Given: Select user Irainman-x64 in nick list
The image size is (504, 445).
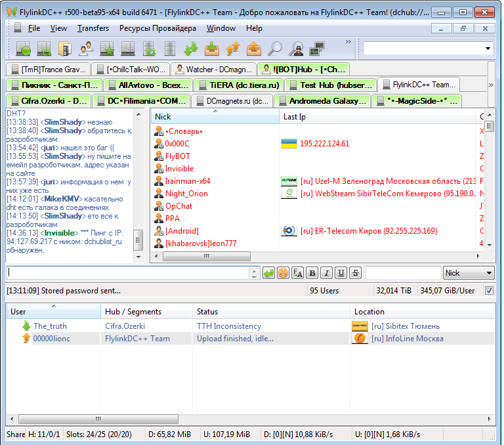Looking at the screenshot, I should [x=188, y=180].
